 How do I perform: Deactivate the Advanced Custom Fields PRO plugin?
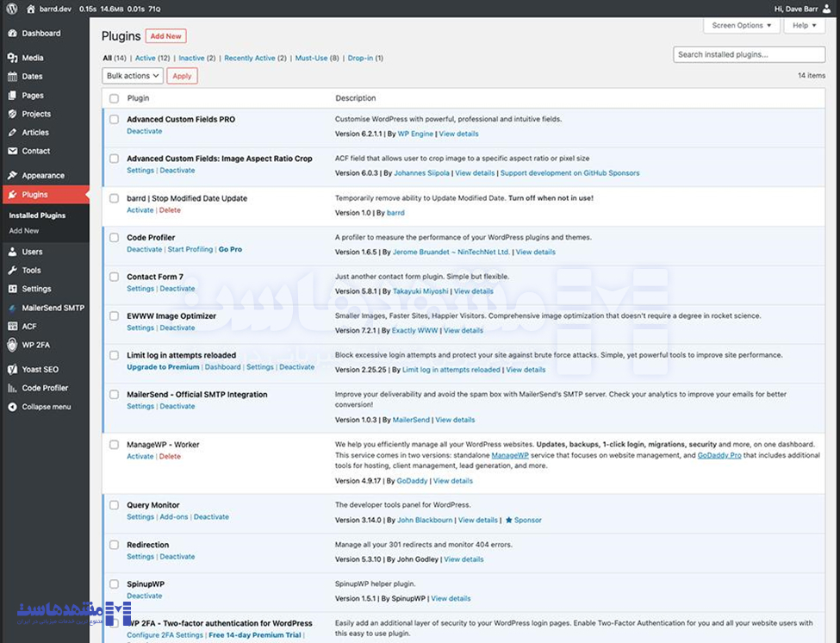click(144, 131)
